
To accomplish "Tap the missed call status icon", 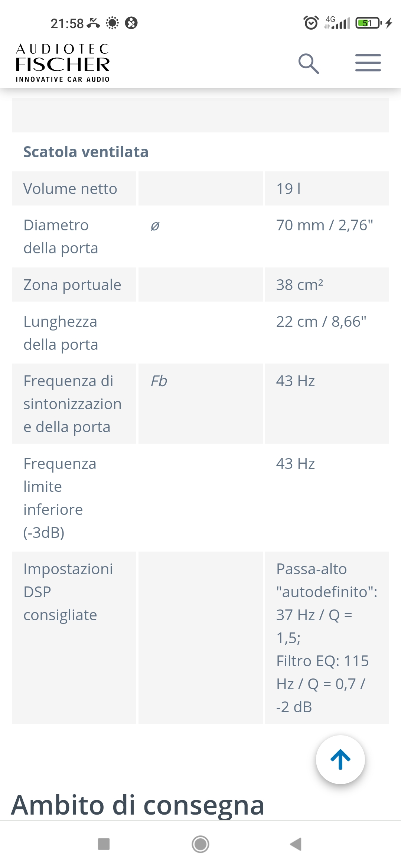I will click(x=94, y=23).
